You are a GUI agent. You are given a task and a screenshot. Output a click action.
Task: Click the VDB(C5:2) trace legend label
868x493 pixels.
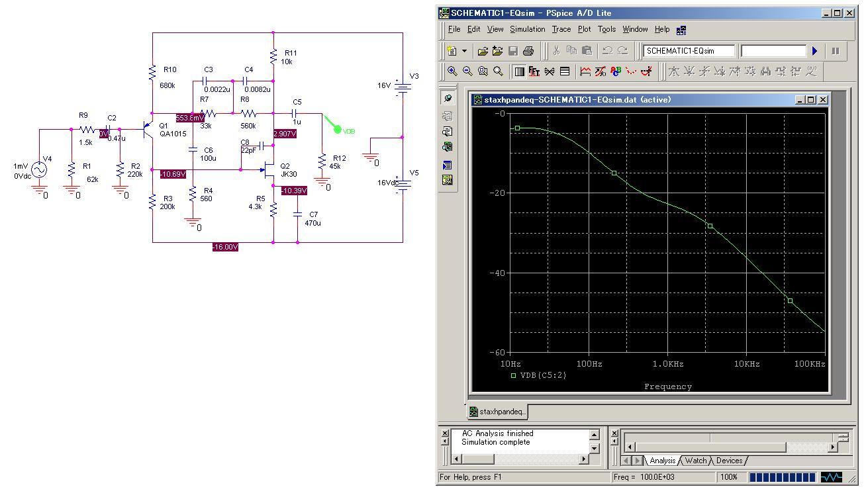(543, 375)
